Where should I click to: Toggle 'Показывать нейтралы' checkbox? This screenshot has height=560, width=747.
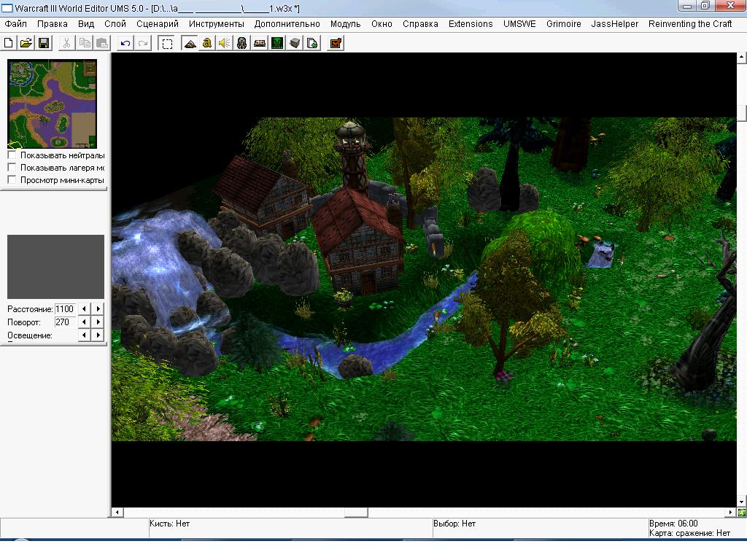tap(12, 155)
